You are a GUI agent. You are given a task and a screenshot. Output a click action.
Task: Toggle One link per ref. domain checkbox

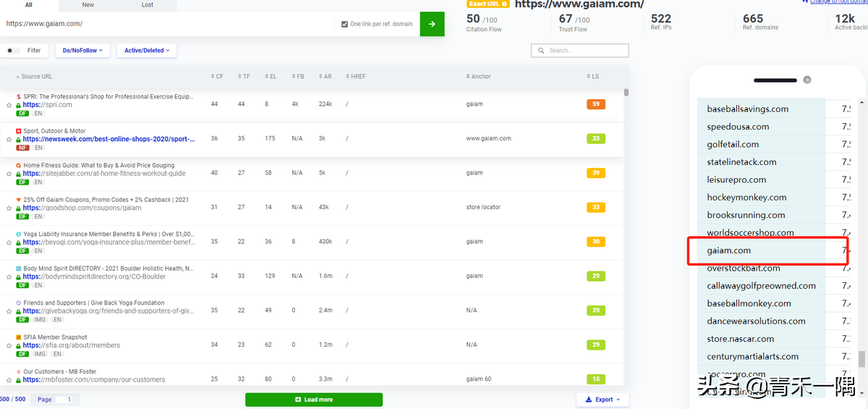344,24
